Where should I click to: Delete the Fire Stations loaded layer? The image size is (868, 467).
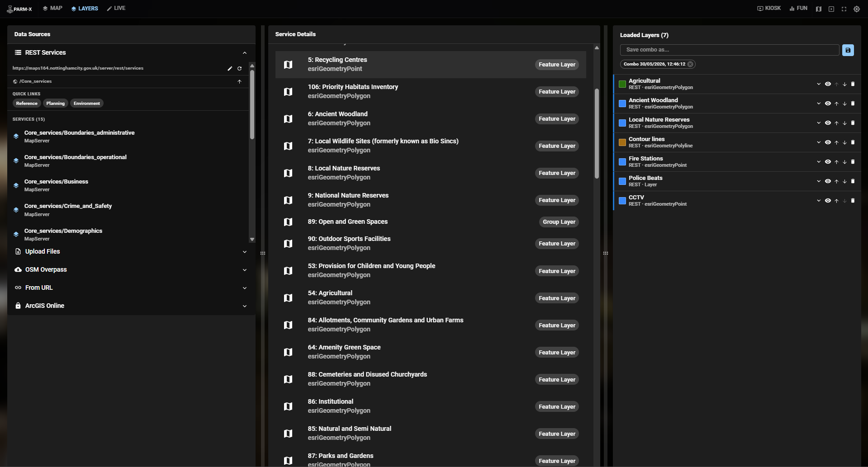pos(853,162)
